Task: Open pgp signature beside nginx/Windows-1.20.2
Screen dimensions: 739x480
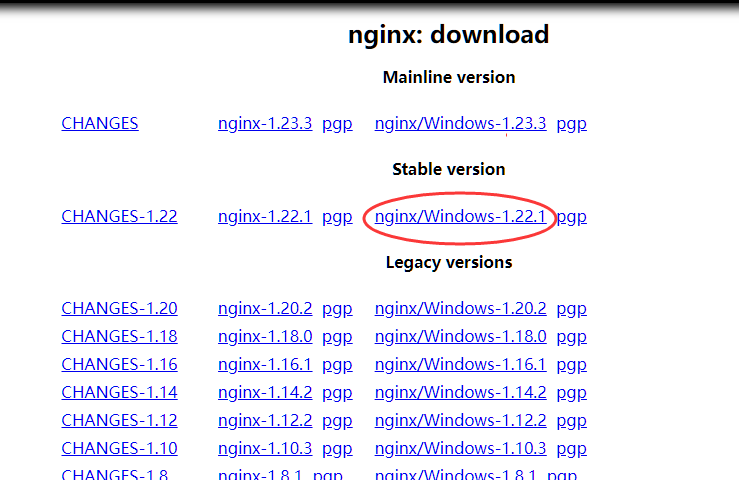Action: click(x=572, y=309)
